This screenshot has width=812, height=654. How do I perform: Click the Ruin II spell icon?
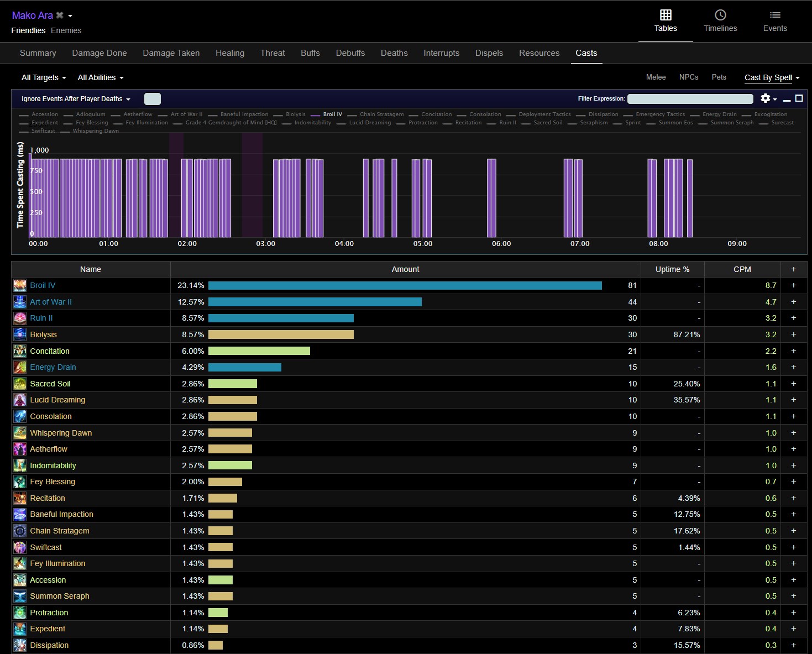click(20, 318)
